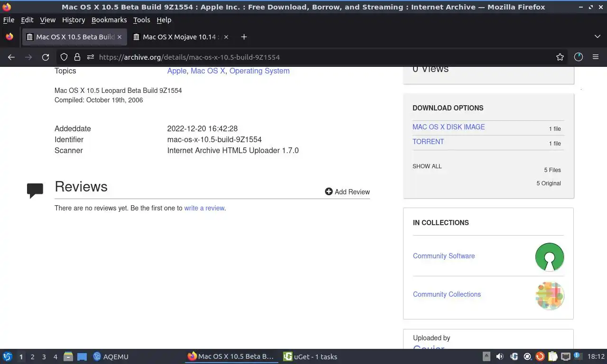Click the Operating System topic link

tap(259, 71)
